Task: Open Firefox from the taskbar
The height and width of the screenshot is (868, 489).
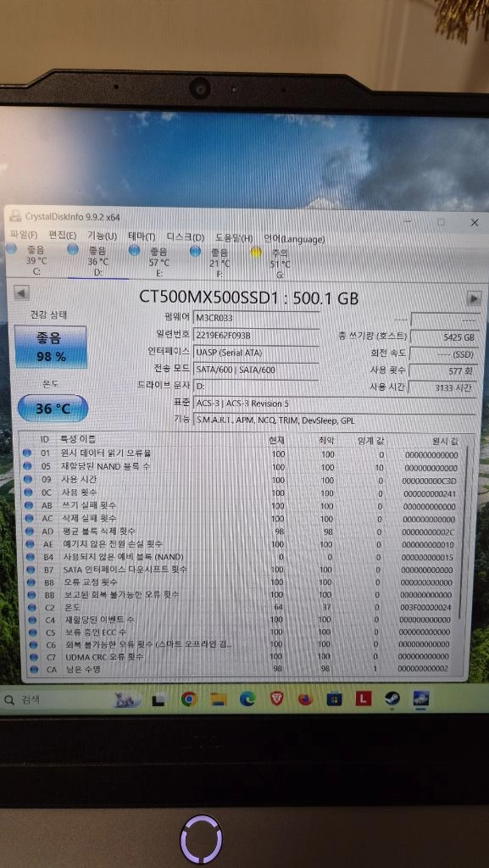Action: (x=305, y=699)
